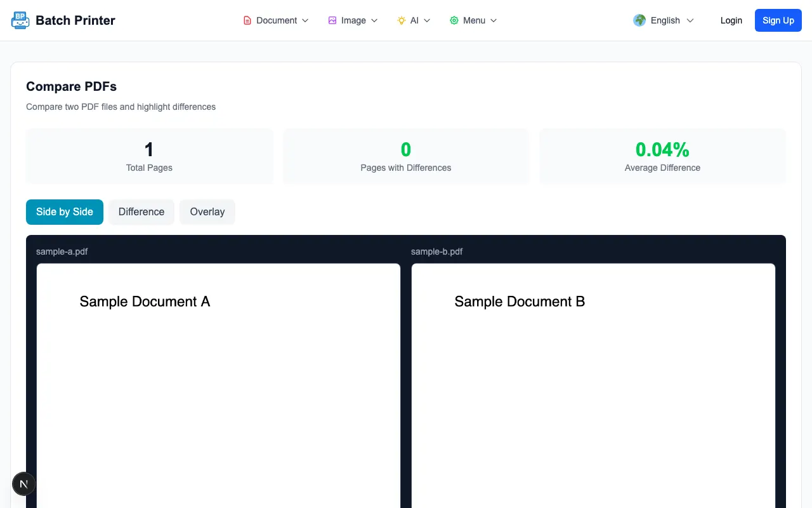Click the Pages with Differences stat

pos(406,156)
